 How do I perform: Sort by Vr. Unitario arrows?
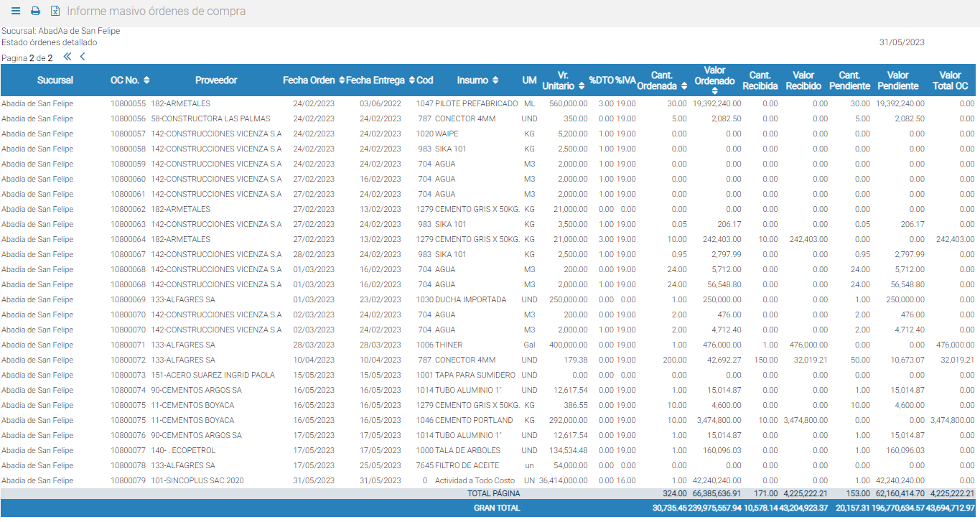pyautogui.click(x=582, y=85)
